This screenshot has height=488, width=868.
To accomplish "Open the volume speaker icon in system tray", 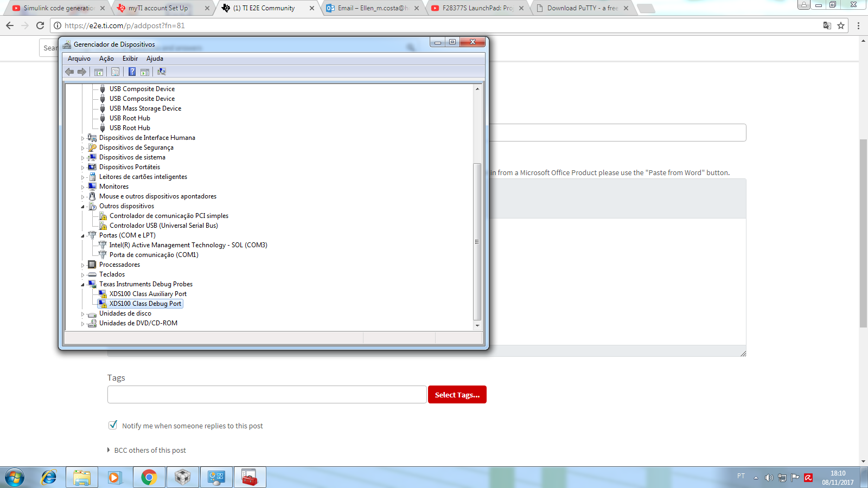I will click(769, 478).
